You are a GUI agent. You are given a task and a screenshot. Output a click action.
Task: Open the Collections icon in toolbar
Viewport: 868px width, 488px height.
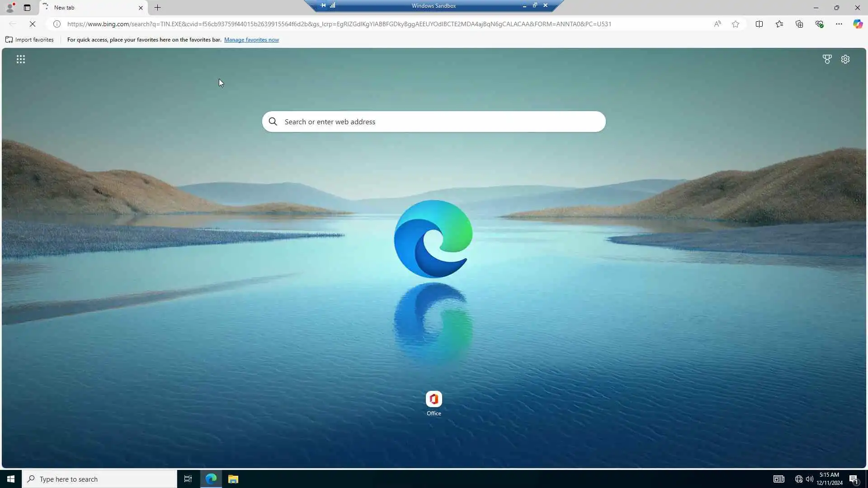point(799,24)
